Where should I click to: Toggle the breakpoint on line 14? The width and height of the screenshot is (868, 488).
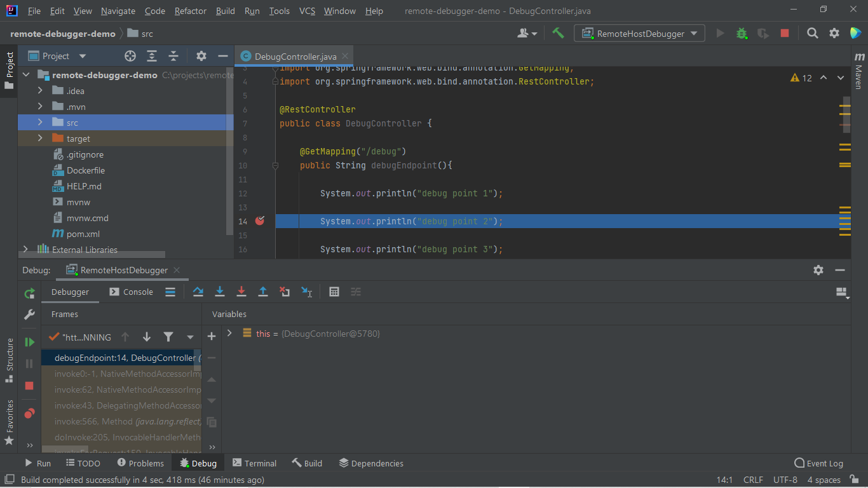(259, 220)
